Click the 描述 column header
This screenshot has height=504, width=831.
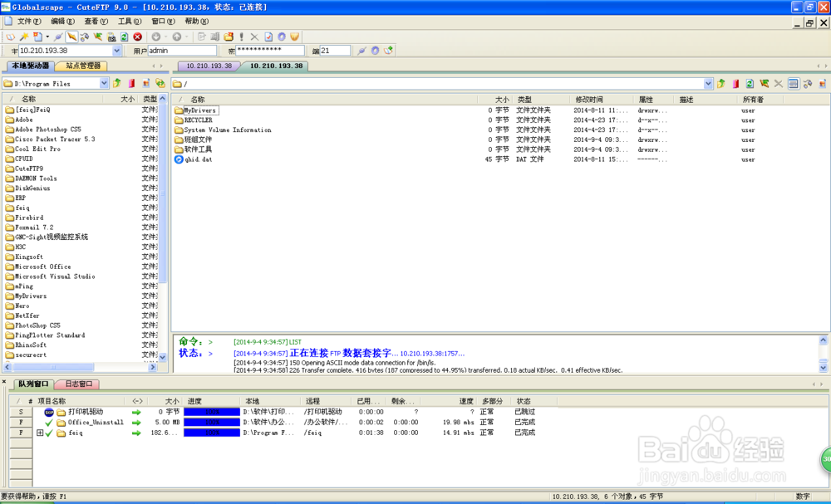tap(705, 100)
